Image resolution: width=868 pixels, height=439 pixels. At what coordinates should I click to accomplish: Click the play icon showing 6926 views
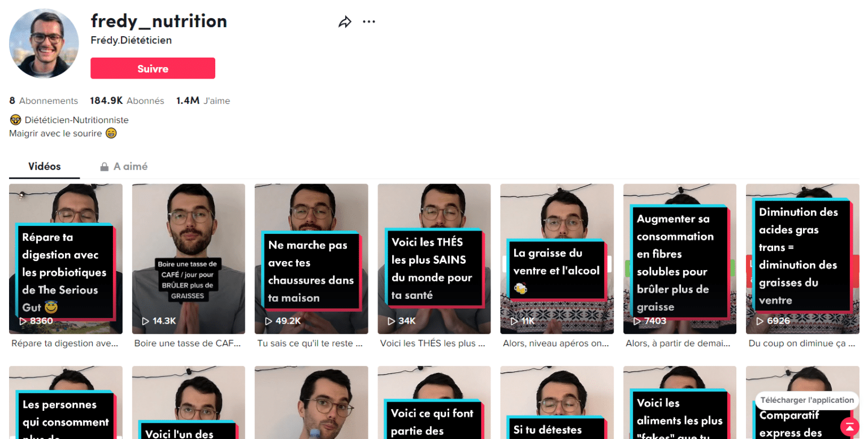tap(760, 320)
